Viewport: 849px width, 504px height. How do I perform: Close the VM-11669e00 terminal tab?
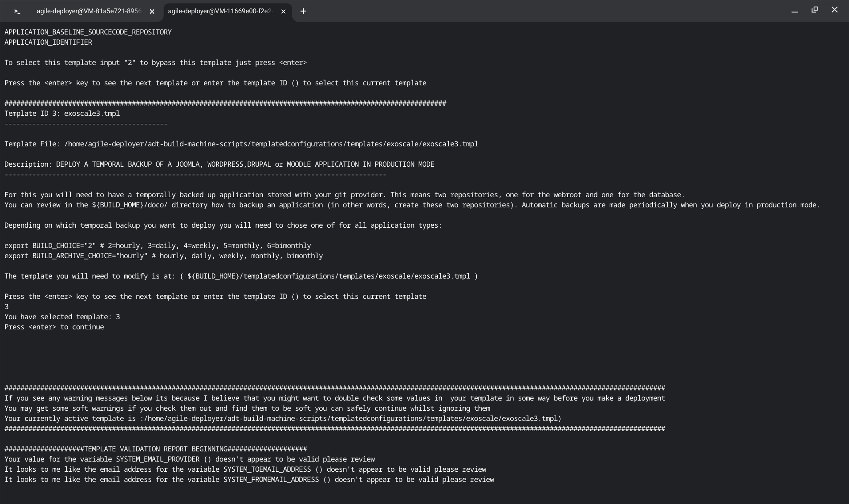click(x=283, y=12)
